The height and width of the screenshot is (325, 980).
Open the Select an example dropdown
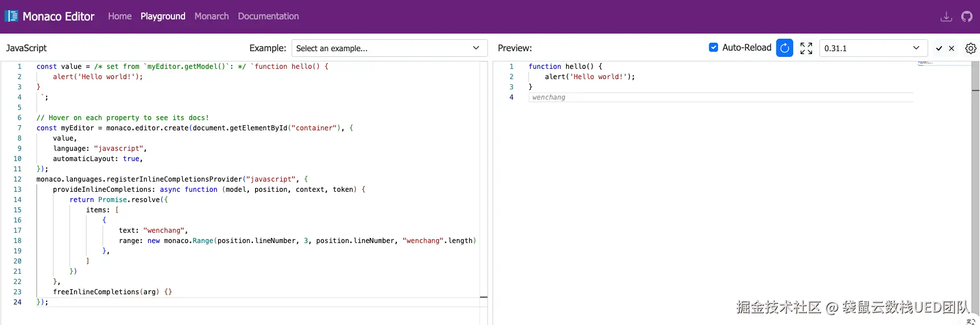[x=389, y=48]
